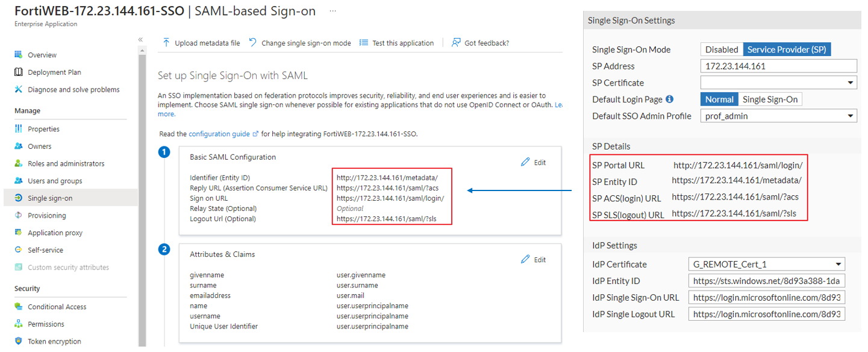The width and height of the screenshot is (868, 352).
Task: Click the Token encryption icon
Action: click(x=17, y=341)
